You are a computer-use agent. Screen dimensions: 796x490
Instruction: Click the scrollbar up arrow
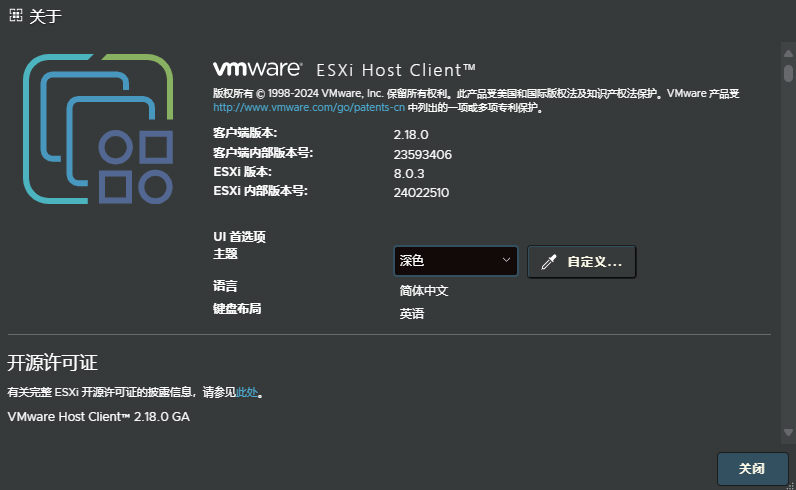[x=788, y=53]
